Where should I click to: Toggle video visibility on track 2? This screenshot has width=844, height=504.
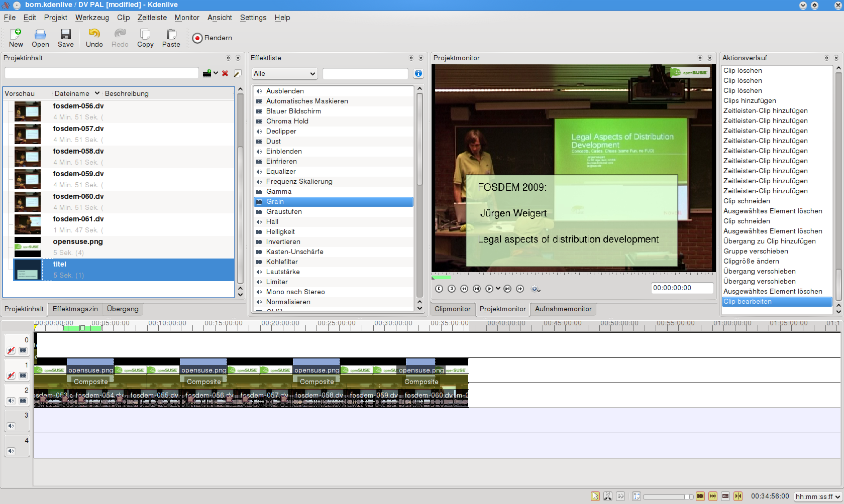click(x=23, y=401)
